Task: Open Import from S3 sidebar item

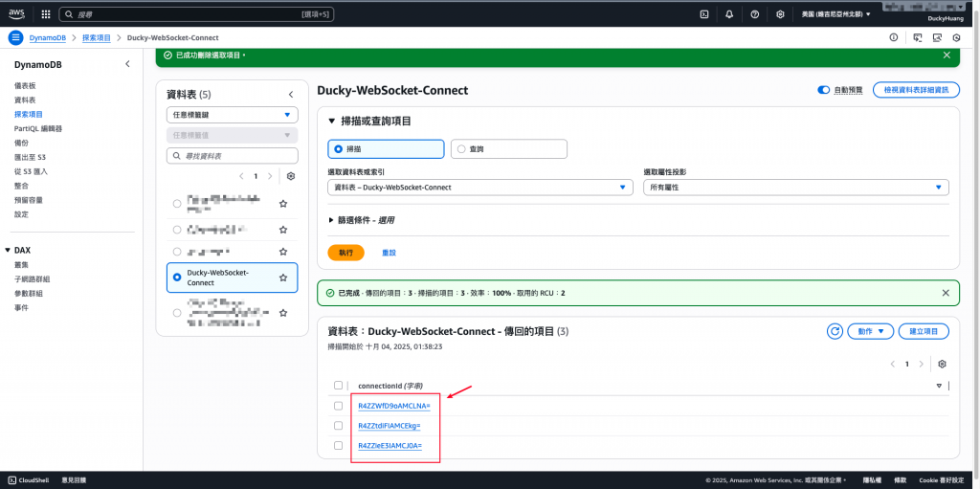Action: coord(32,171)
